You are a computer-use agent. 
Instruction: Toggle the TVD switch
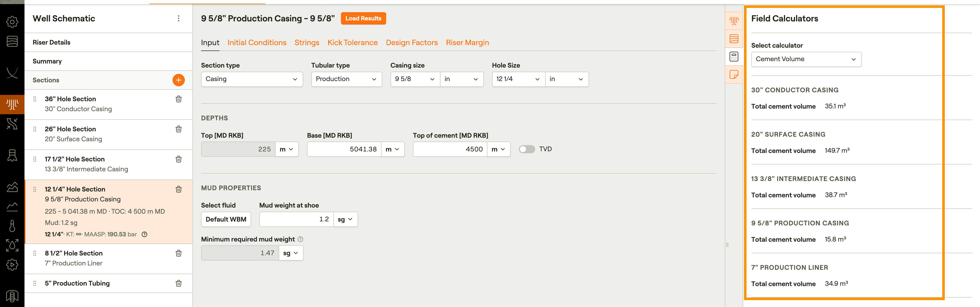point(527,149)
